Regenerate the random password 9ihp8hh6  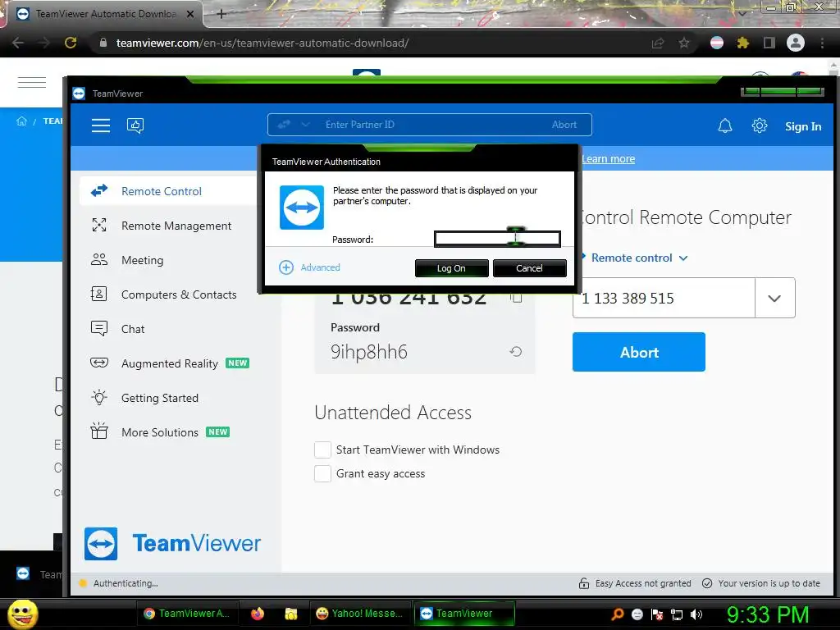point(515,352)
